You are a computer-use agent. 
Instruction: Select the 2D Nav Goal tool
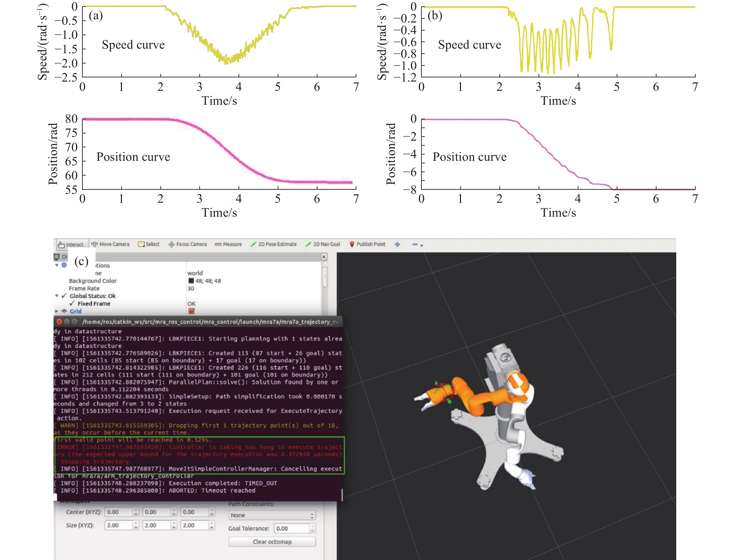click(323, 244)
